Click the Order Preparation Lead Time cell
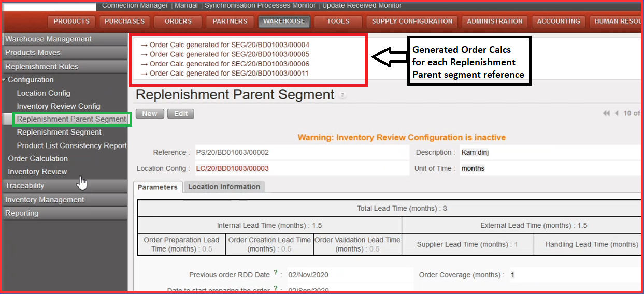644x294 pixels. click(x=181, y=244)
